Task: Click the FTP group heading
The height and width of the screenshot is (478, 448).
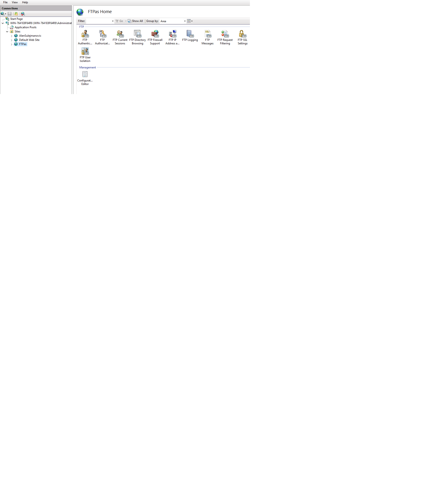Action: (82, 27)
